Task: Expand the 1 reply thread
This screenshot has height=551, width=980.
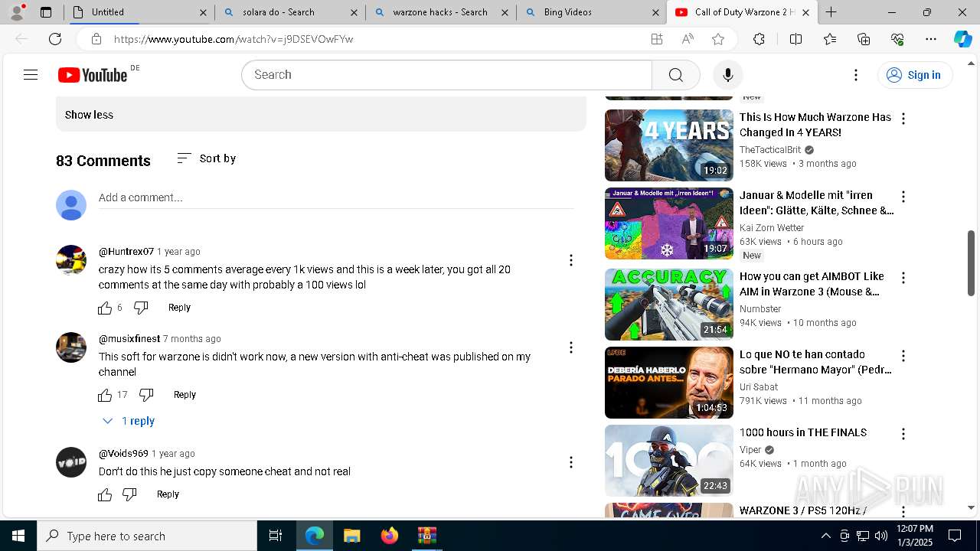Action: tap(129, 421)
